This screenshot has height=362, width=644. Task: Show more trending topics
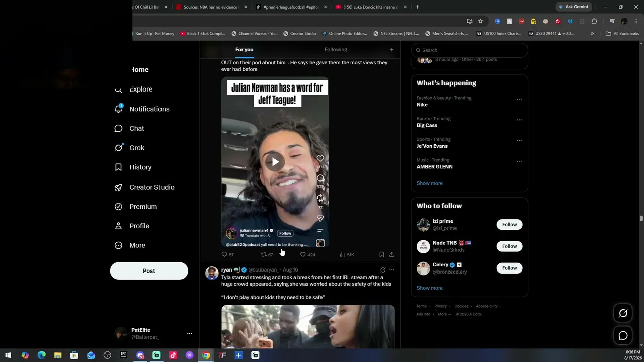pyautogui.click(x=429, y=183)
